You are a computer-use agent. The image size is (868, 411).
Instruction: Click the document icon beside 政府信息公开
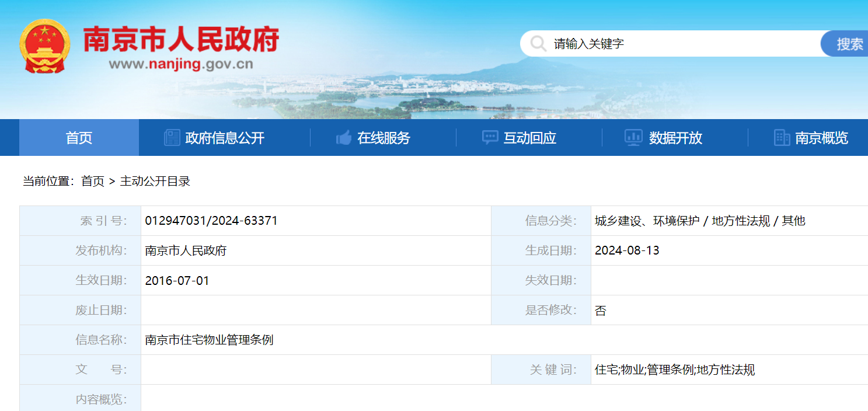tap(172, 138)
